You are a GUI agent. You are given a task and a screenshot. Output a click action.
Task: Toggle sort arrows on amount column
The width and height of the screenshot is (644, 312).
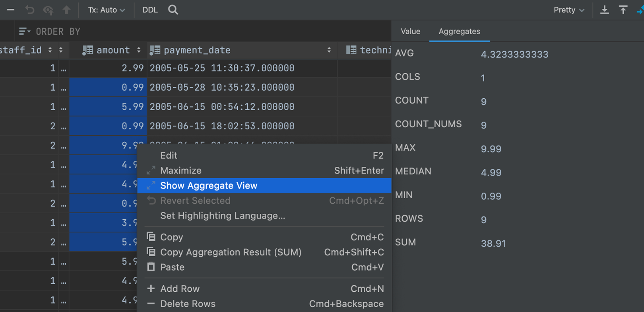[139, 50]
